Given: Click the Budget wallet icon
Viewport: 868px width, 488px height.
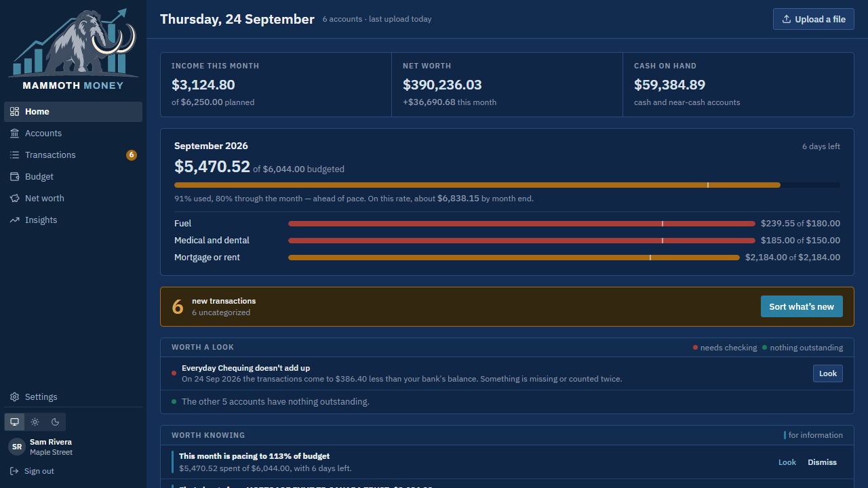Looking at the screenshot, I should [14, 177].
